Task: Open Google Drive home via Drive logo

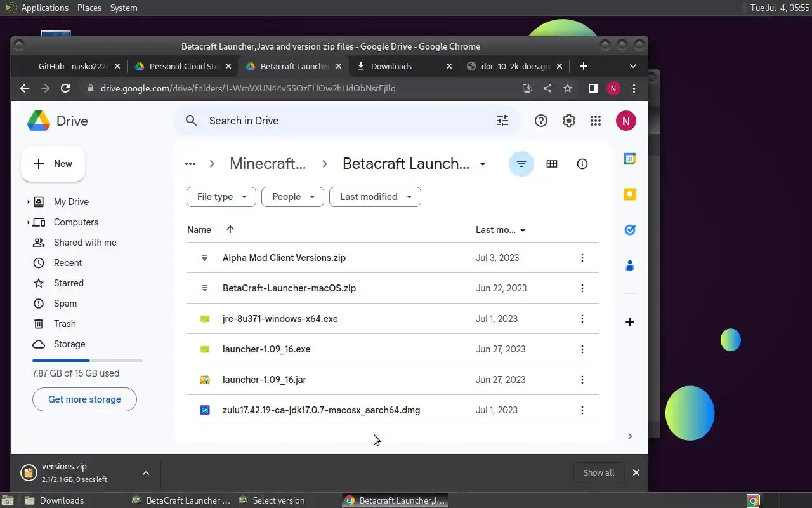Action: click(x=57, y=121)
